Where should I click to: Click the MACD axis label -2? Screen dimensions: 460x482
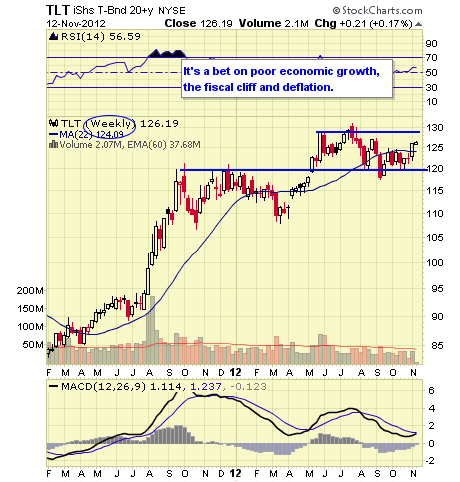pos(431,461)
